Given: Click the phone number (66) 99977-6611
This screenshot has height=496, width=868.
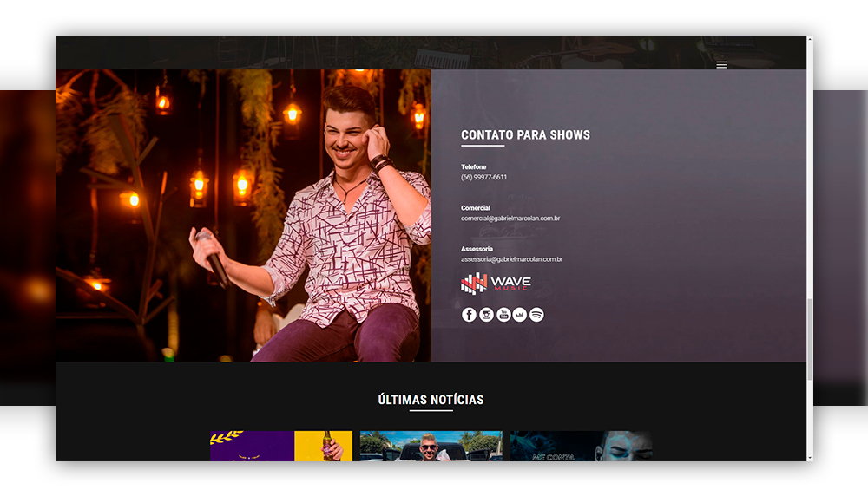Looking at the screenshot, I should (x=483, y=178).
